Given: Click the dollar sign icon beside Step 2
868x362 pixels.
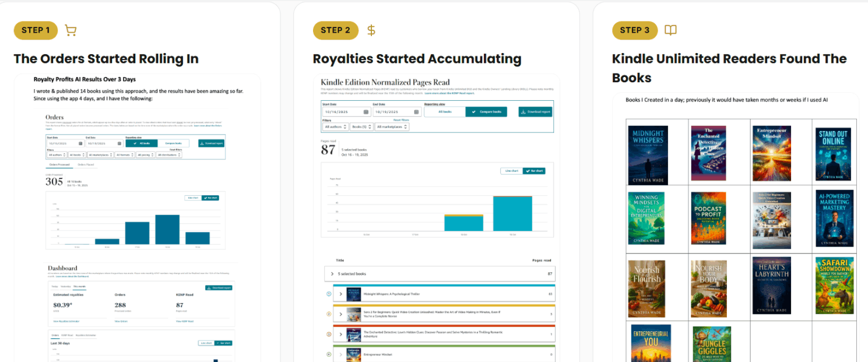Looking at the screenshot, I should [x=371, y=30].
